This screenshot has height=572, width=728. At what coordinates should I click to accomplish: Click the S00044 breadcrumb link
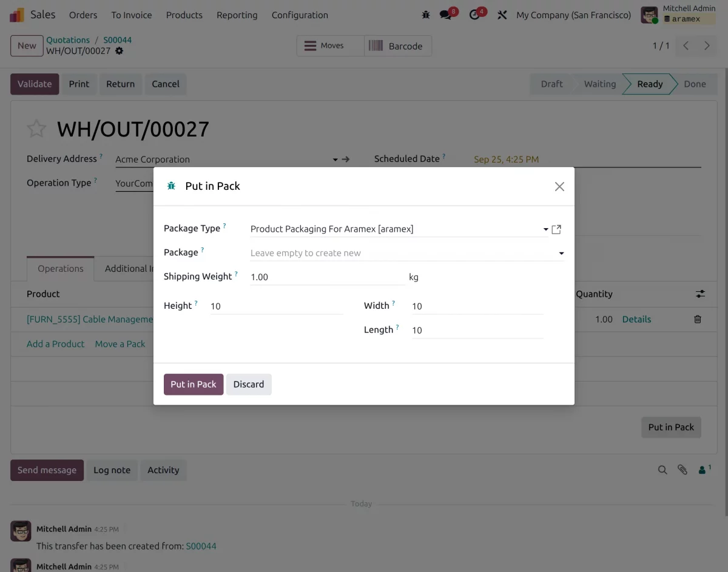117,40
